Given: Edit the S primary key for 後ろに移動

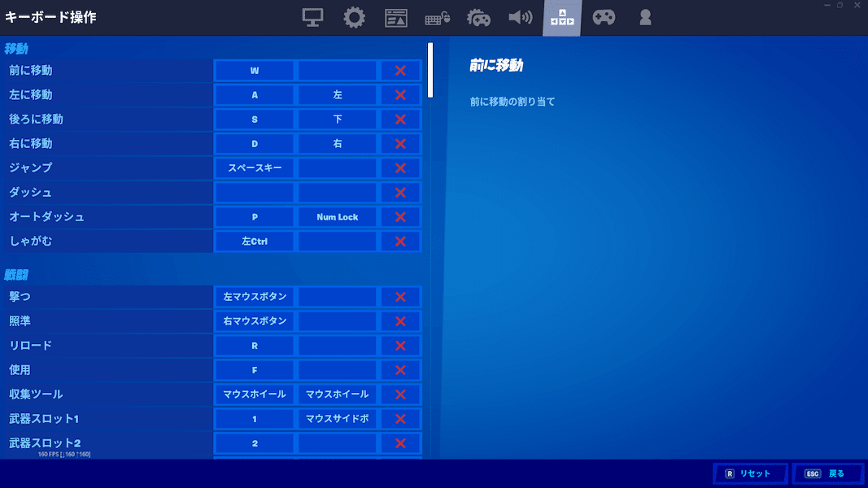Looking at the screenshot, I should 255,120.
